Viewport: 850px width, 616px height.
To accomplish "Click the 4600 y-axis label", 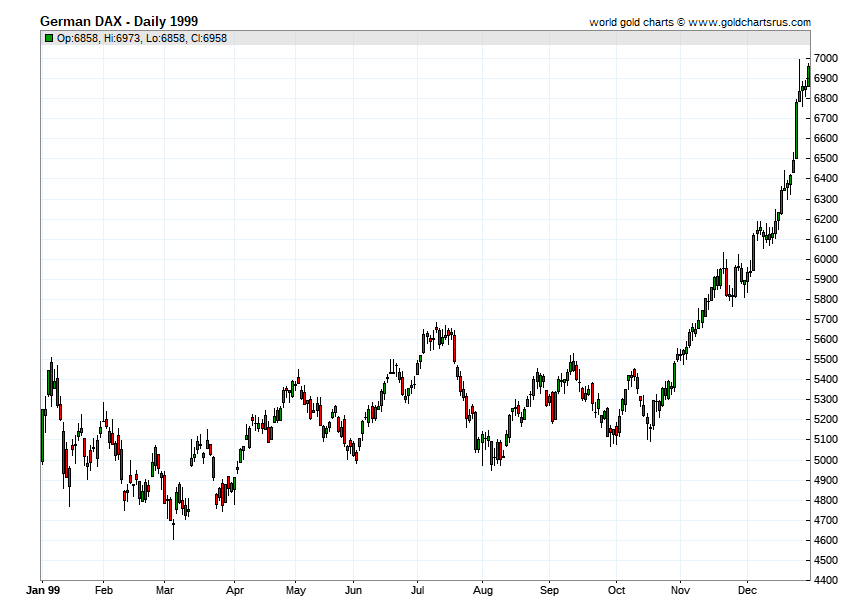I will [x=826, y=541].
